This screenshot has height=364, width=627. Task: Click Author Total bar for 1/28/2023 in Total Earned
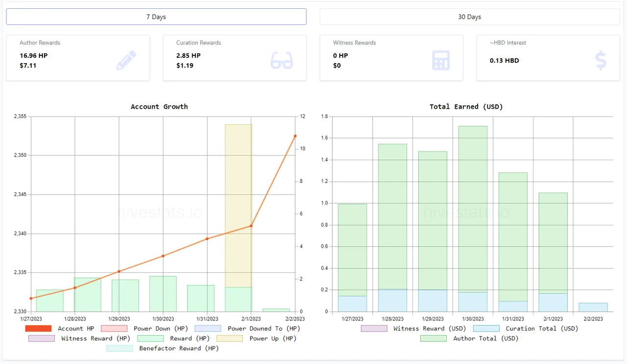pos(393,217)
